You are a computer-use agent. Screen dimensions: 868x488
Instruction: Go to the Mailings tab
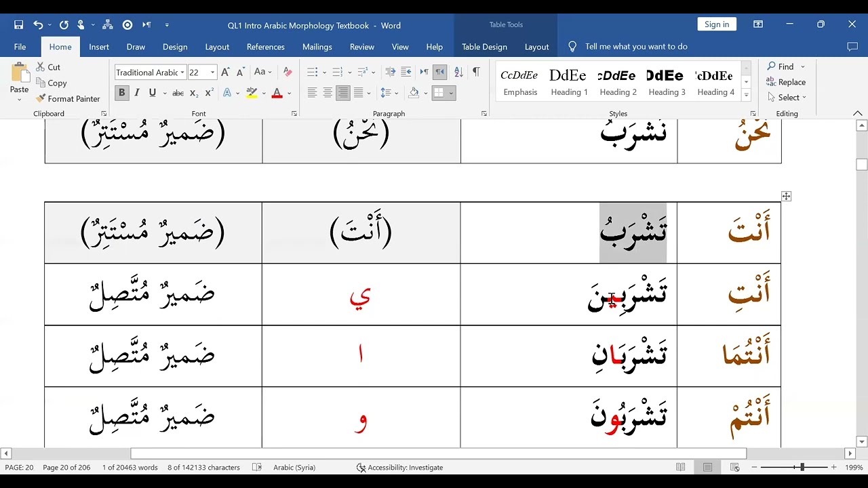coord(317,47)
